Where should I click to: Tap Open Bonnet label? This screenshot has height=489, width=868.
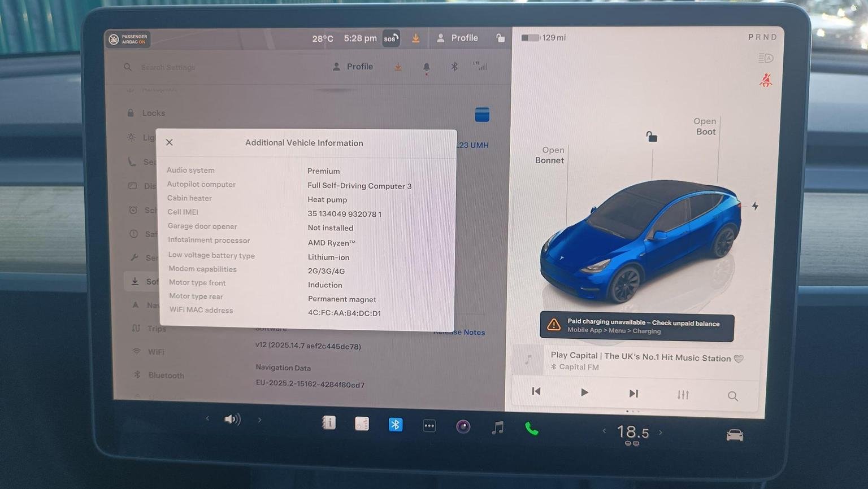point(550,155)
